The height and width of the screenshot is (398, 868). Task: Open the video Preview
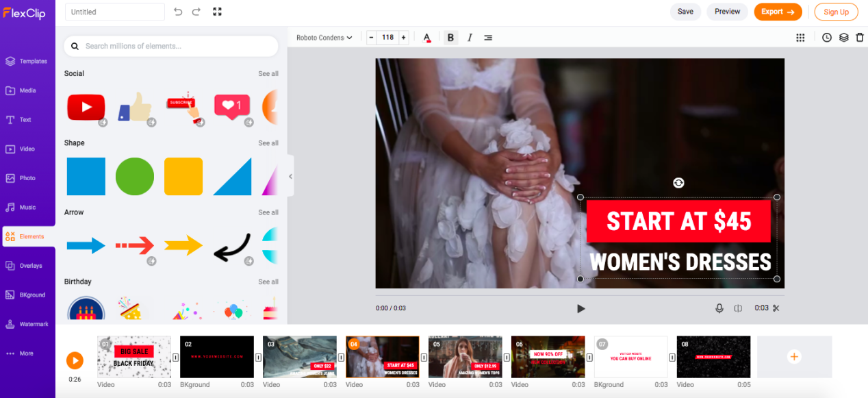(727, 12)
